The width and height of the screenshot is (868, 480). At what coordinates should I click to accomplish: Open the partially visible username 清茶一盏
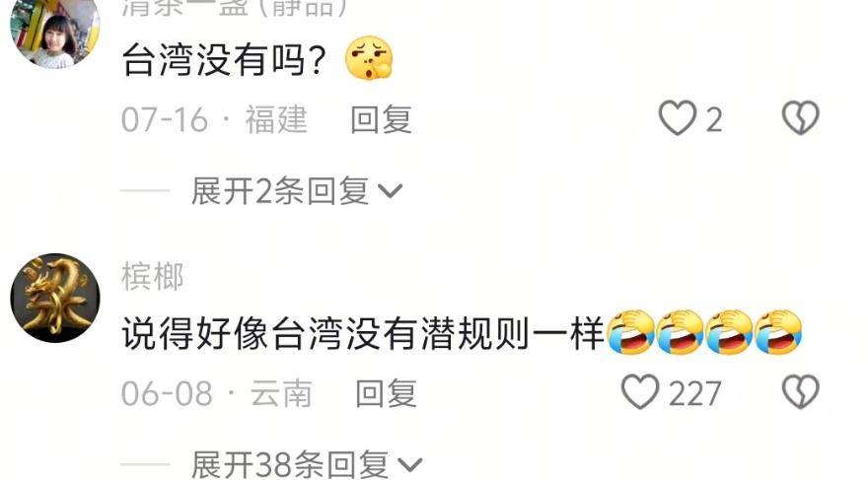(x=234, y=8)
